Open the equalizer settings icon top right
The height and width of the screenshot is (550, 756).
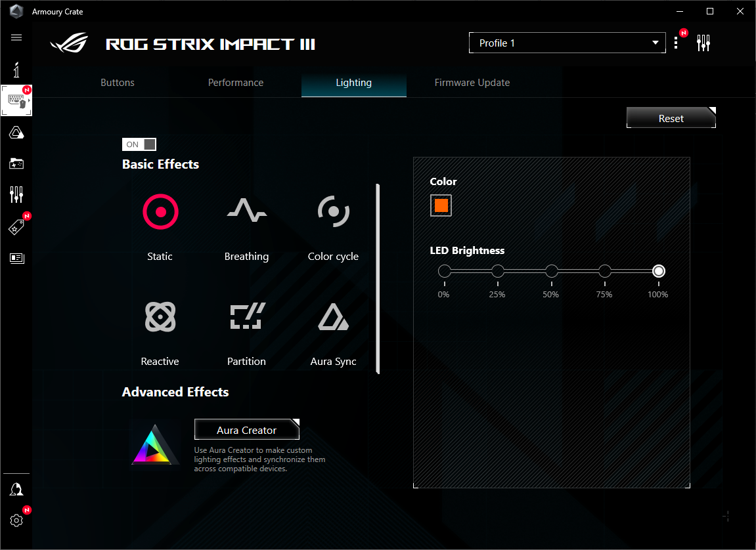pyautogui.click(x=703, y=43)
